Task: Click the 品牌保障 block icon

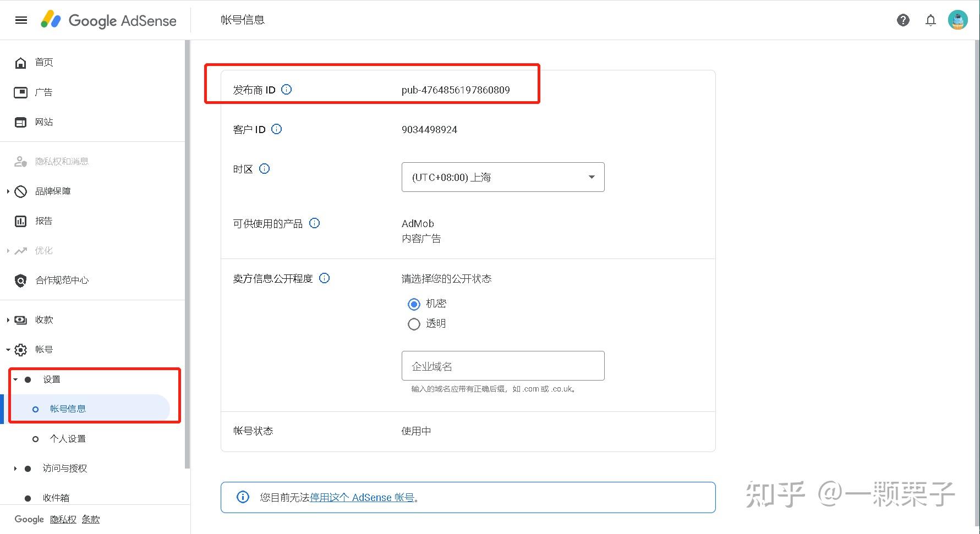Action: click(20, 191)
